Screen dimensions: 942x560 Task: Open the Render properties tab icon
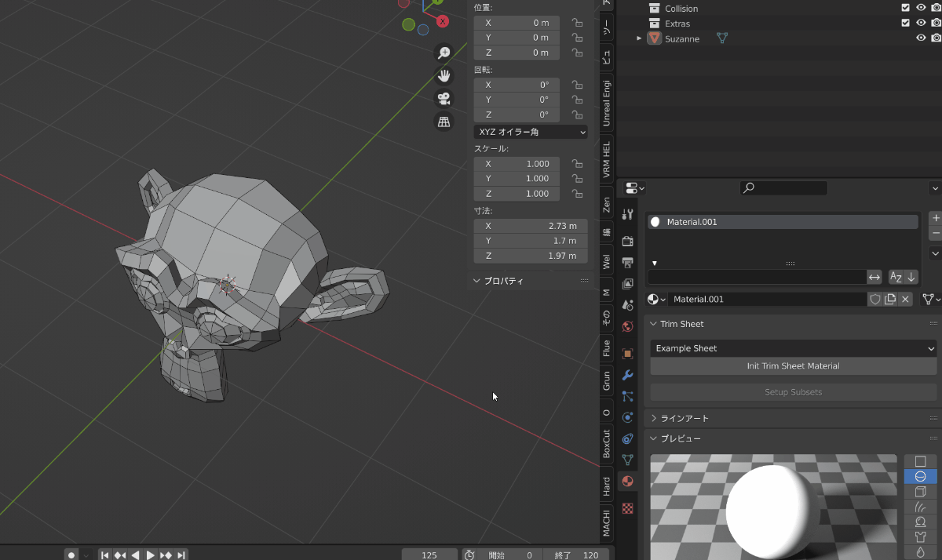pos(627,241)
